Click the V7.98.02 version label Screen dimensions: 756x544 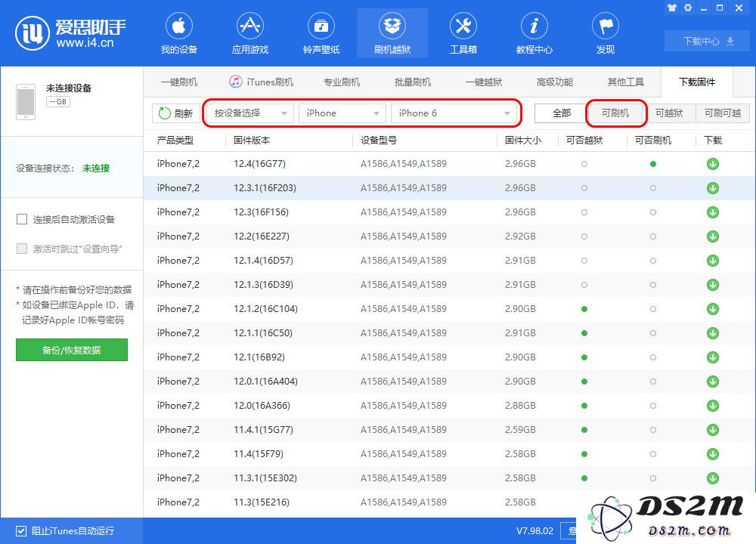(534, 531)
